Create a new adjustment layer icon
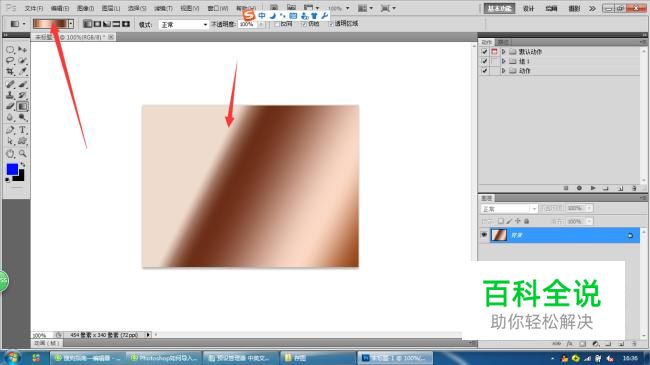Image resolution: width=650 pixels, height=365 pixels. coord(596,344)
